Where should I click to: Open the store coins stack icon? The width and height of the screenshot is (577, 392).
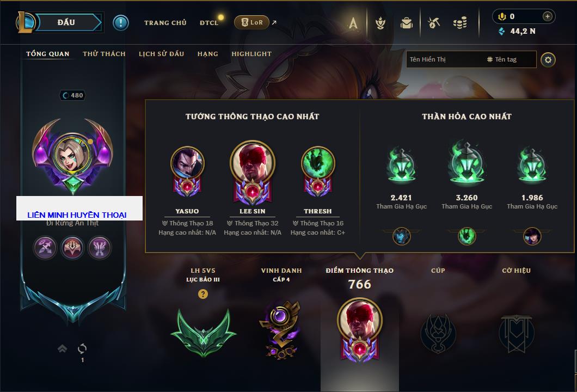click(x=460, y=23)
